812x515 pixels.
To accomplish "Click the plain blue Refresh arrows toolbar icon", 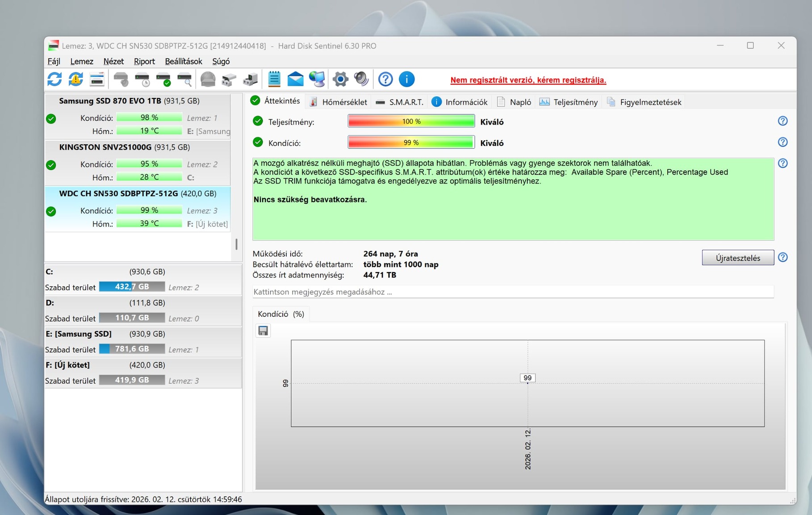I will [54, 80].
